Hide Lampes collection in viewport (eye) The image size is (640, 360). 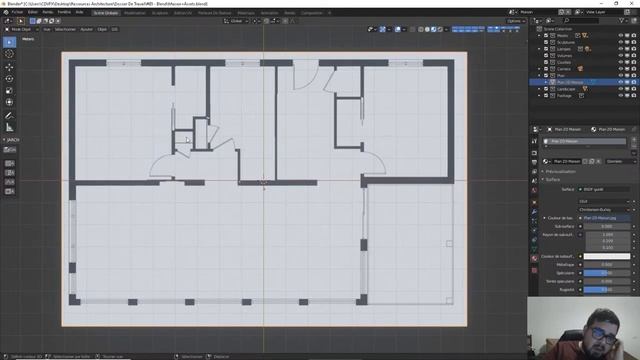tap(620, 49)
